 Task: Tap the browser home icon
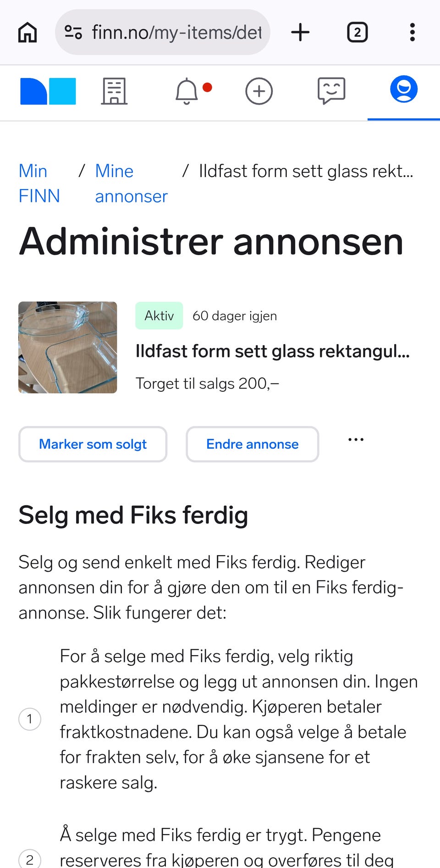coord(27,33)
